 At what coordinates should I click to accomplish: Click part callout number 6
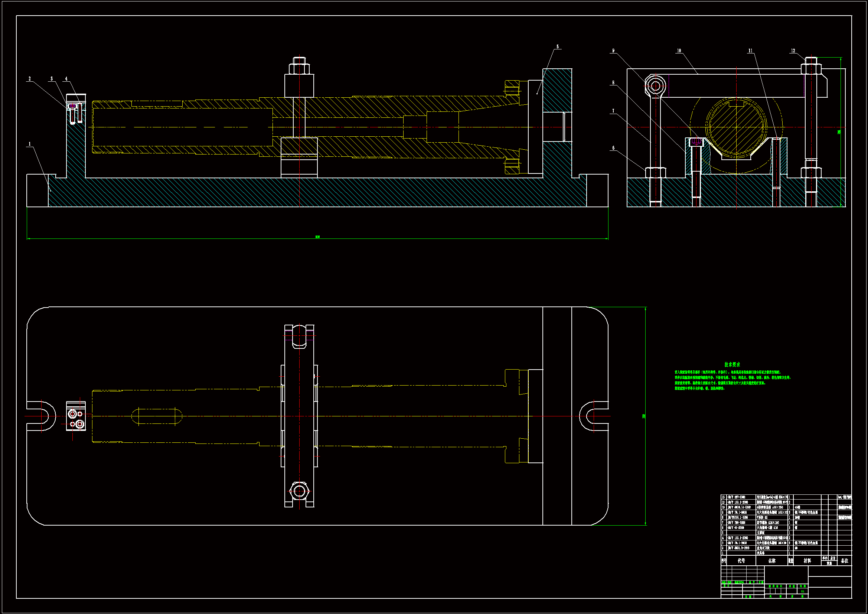point(613,148)
